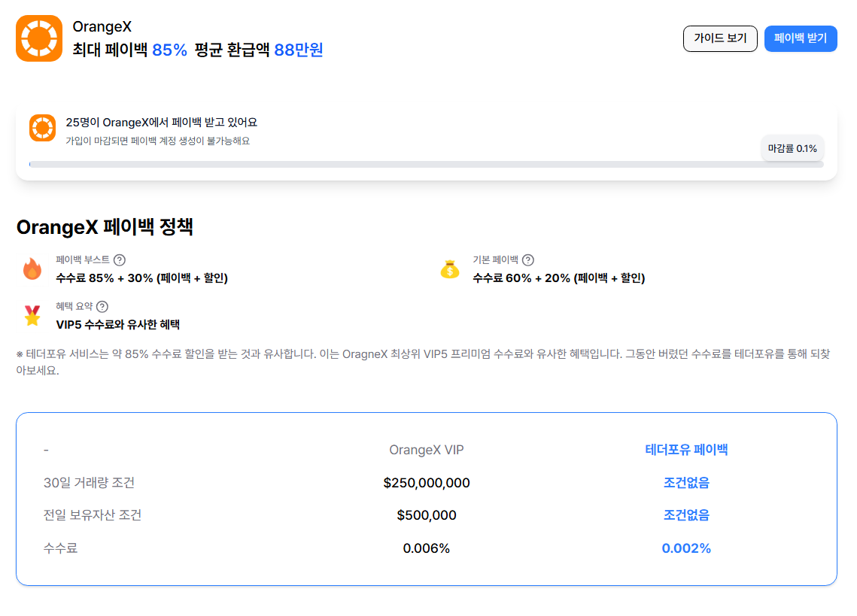Click the money bag icon beside 기본 페이백
Screen dimensions: 857x616
click(450, 269)
